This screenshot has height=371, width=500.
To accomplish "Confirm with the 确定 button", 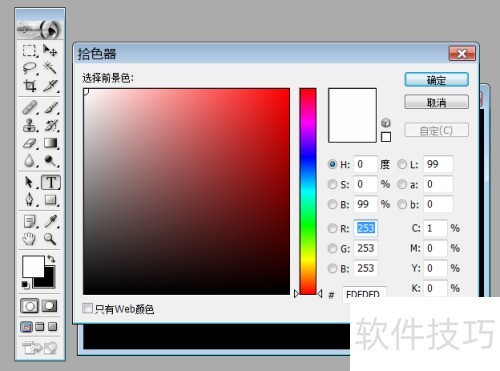I will 436,80.
